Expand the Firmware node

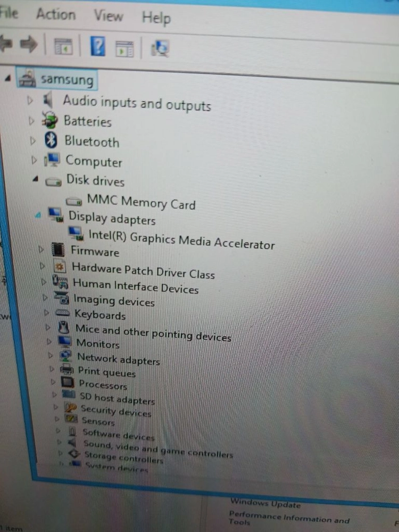41,250
